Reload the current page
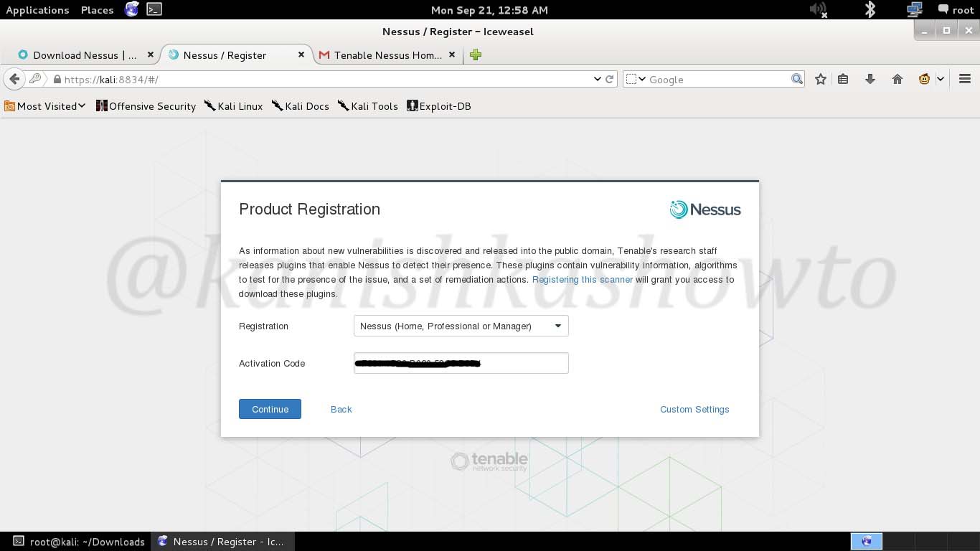Screen dimensions: 980x551 coord(610,79)
